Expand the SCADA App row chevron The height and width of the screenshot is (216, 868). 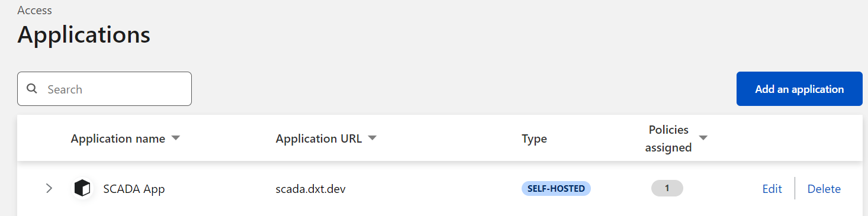click(49, 189)
